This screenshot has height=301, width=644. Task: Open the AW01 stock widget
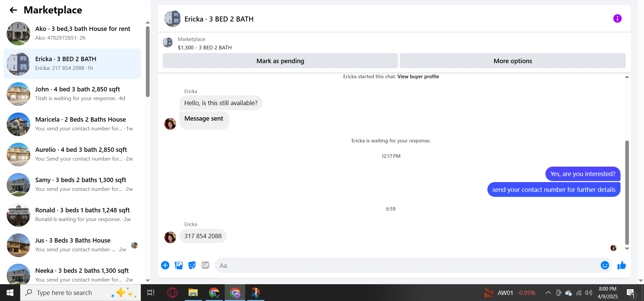point(510,293)
